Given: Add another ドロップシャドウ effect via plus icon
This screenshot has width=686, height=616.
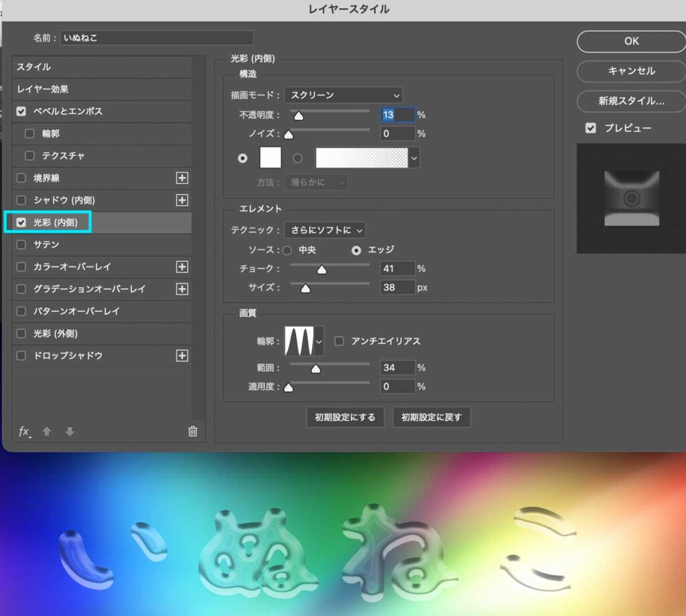Looking at the screenshot, I should click(x=182, y=356).
